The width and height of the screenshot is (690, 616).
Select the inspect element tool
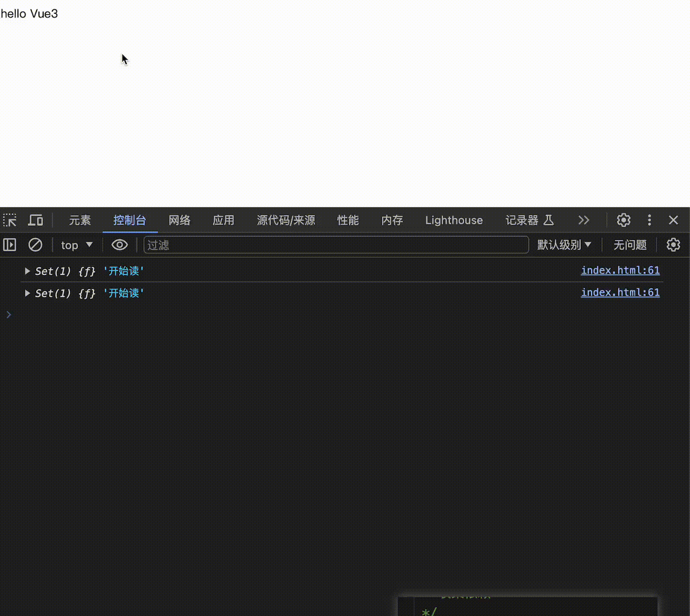pos(9,220)
